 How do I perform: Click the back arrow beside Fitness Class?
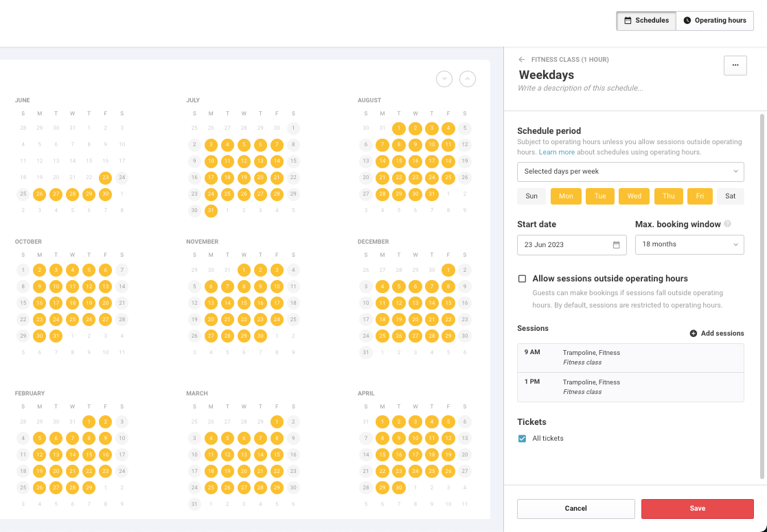click(522, 60)
